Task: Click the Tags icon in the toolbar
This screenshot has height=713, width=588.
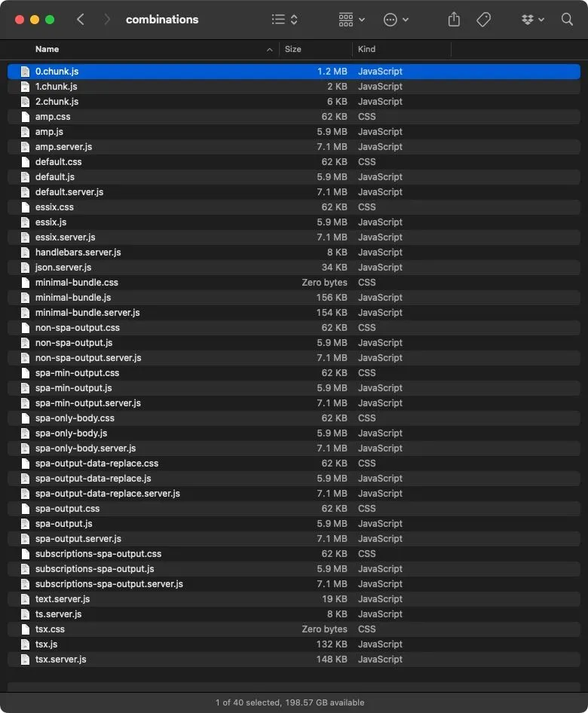Action: [x=483, y=20]
